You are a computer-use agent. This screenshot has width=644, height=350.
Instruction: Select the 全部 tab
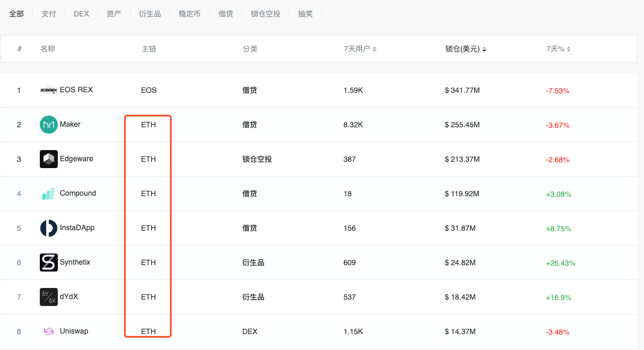[x=16, y=14]
